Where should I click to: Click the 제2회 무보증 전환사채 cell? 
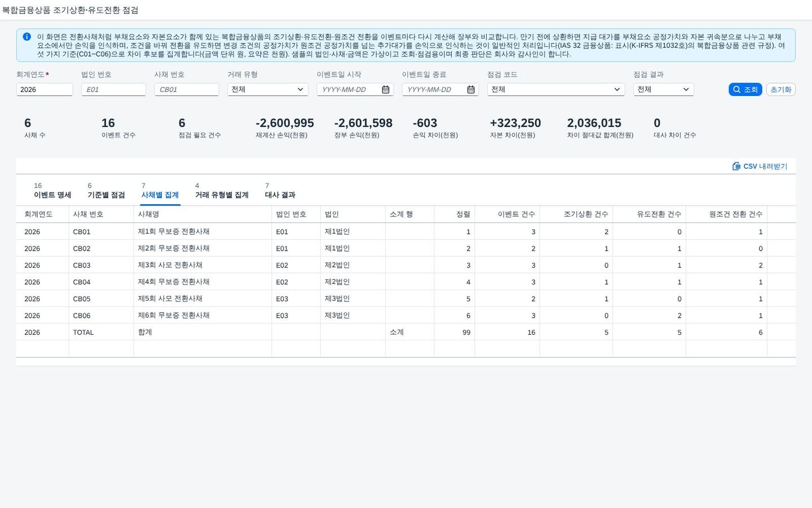point(202,248)
